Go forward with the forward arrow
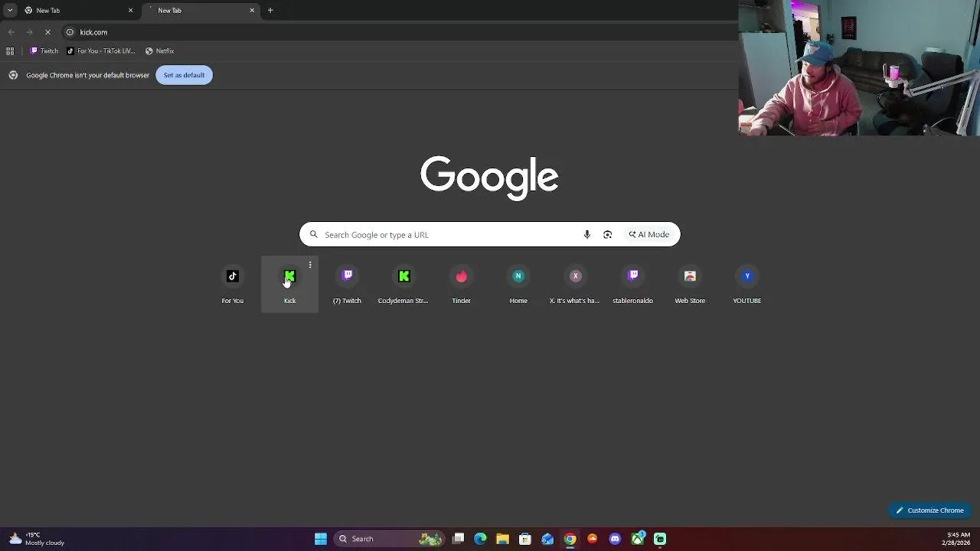Screen dimensions: 980x551 (29, 32)
